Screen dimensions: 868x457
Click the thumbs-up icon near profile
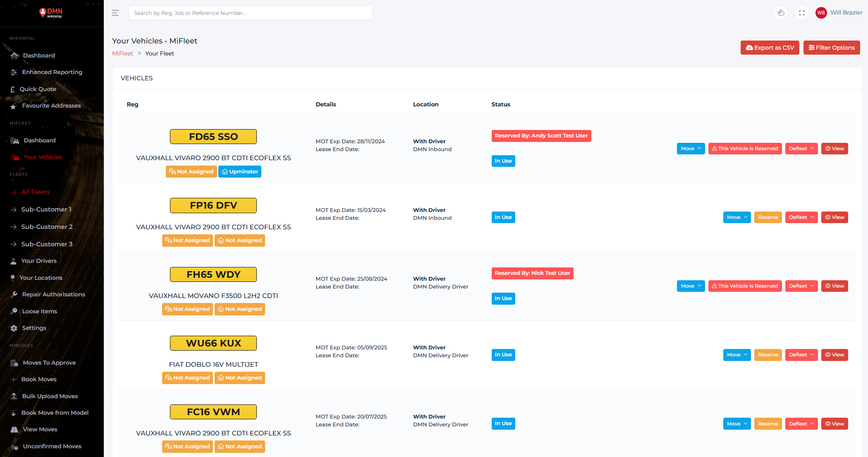pos(781,13)
